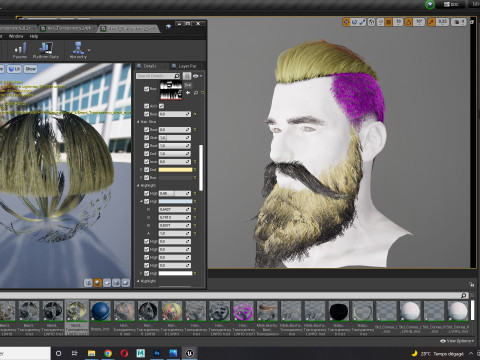Click the Params toolbar button
Viewport: 480px width, 360px height.
20,50
